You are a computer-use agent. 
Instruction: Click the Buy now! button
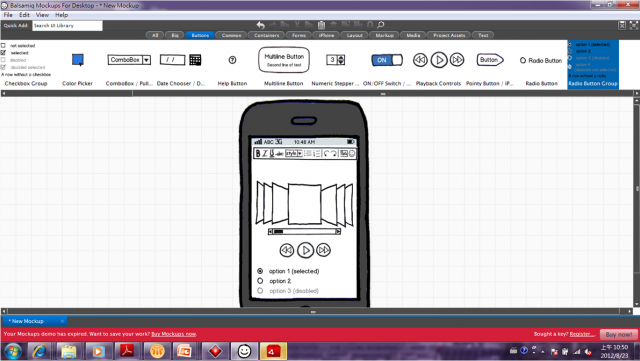click(x=619, y=334)
